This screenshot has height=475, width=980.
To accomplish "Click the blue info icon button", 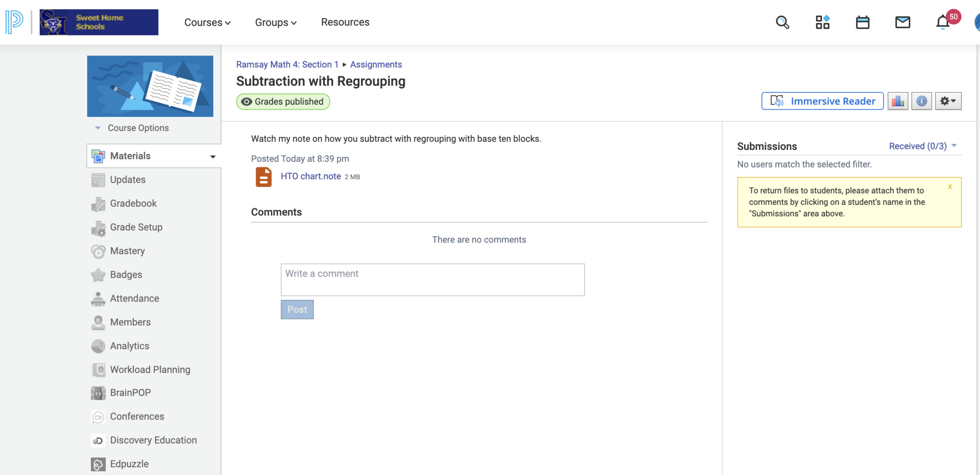I will pos(922,102).
